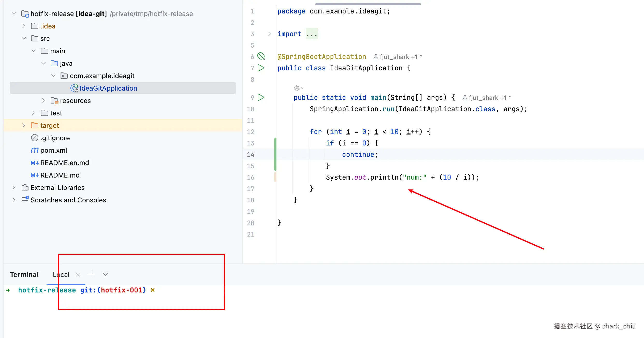The width and height of the screenshot is (644, 338).
Task: Click the green change marker at line 14
Action: 275,155
